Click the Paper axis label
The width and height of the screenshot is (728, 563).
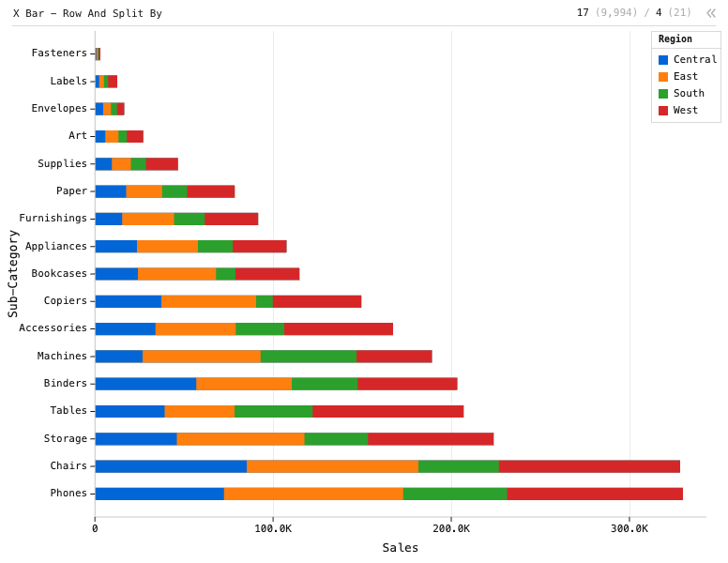71,190
